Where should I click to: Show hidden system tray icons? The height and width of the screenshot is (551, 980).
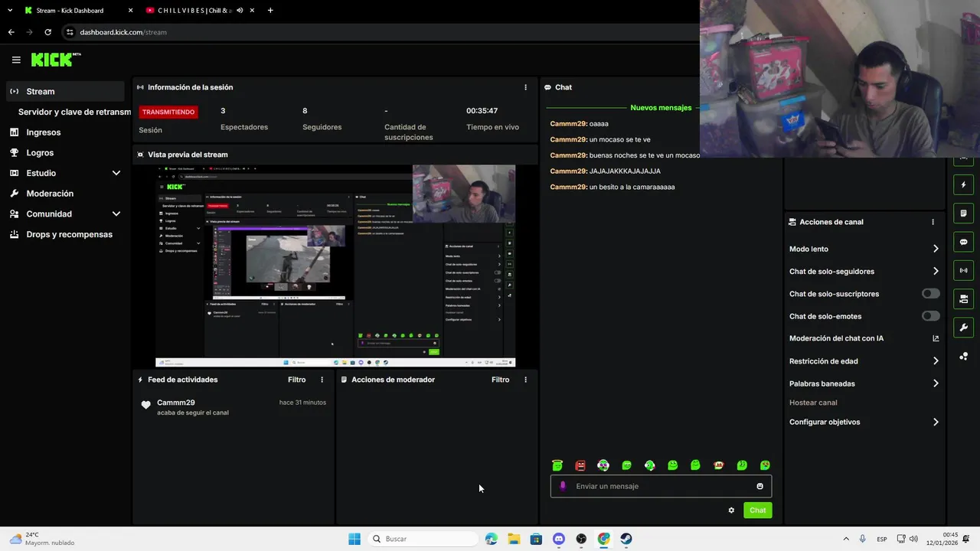(x=846, y=539)
